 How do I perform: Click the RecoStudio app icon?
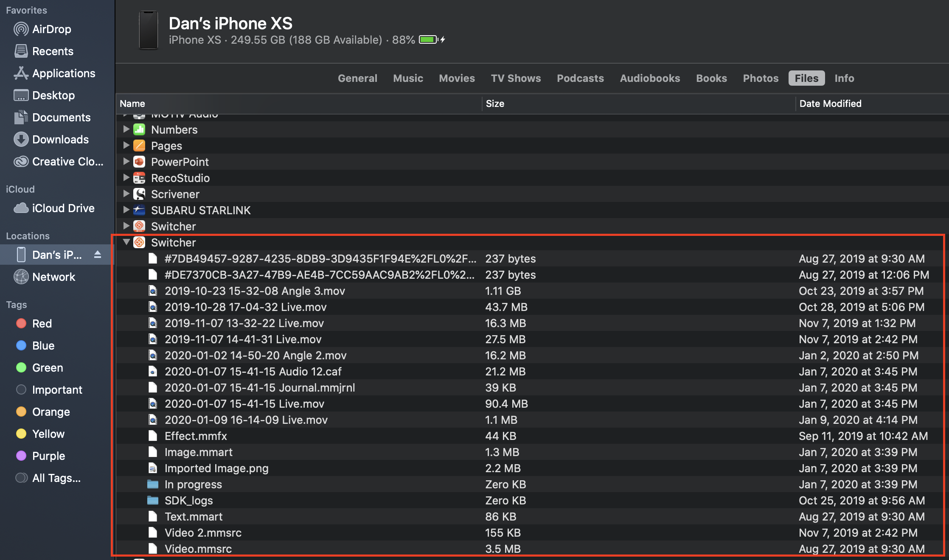click(x=139, y=178)
